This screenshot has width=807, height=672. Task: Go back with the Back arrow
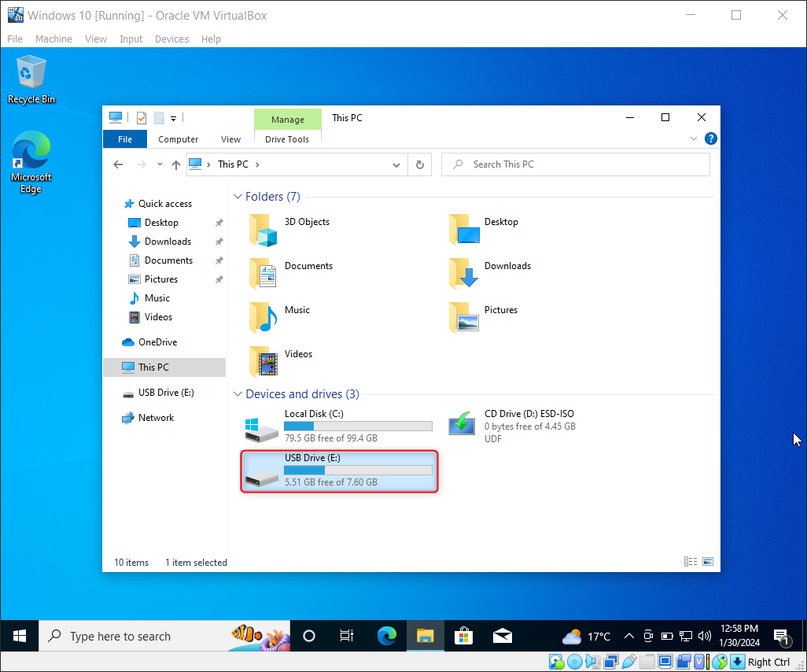coord(118,164)
